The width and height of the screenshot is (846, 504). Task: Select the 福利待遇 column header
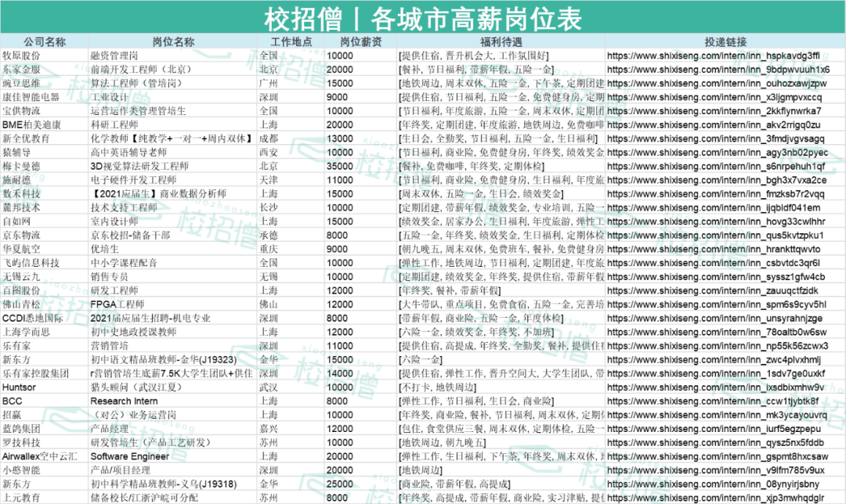(x=501, y=41)
